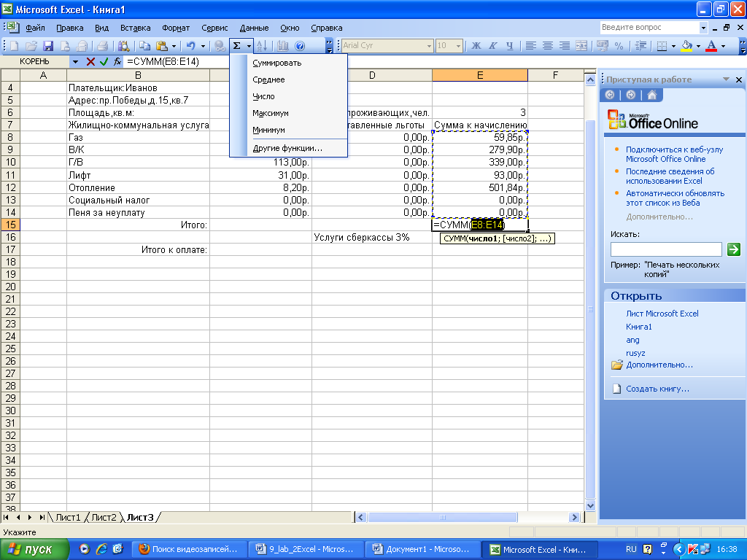Open Undo history dropdown arrow

tap(203, 46)
